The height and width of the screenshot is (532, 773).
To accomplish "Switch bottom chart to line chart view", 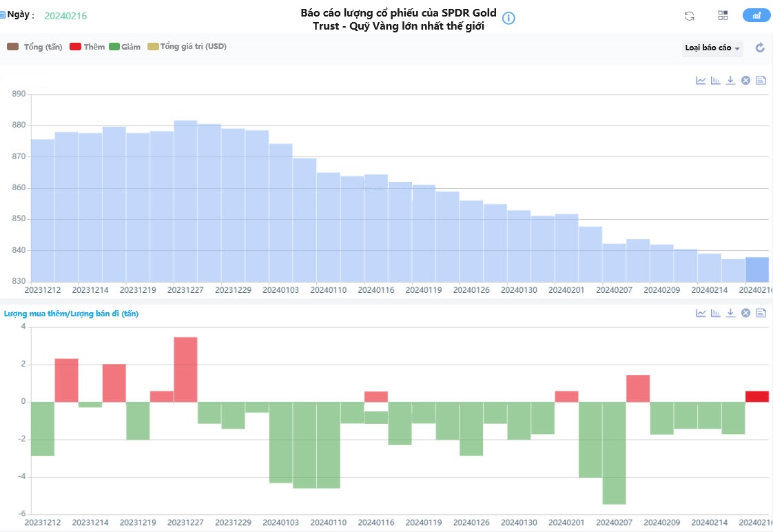I will [701, 313].
